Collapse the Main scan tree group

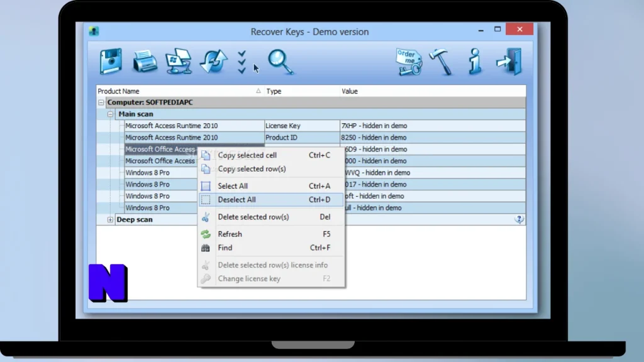tap(110, 114)
